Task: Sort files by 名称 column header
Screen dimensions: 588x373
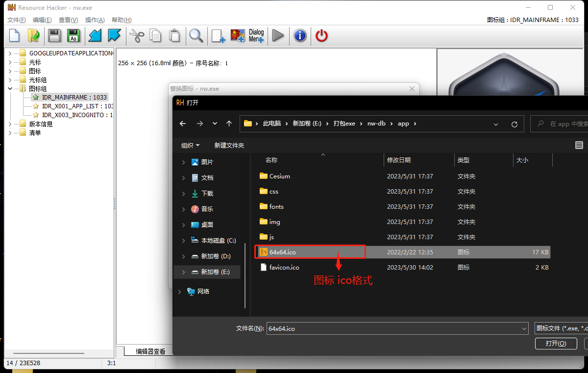Action: [x=271, y=160]
